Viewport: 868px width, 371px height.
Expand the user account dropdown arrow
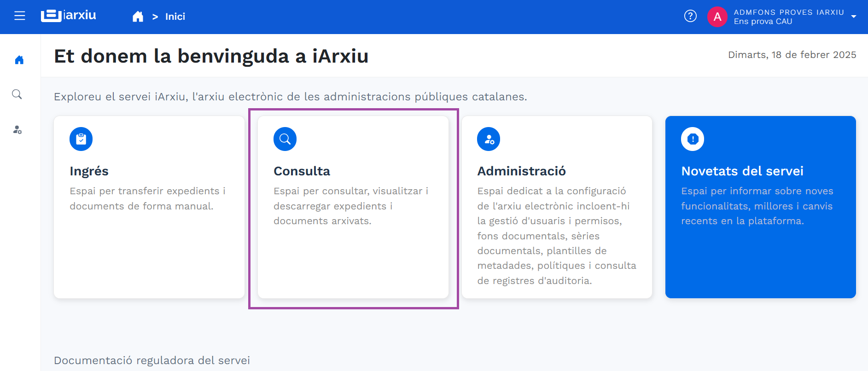854,17
